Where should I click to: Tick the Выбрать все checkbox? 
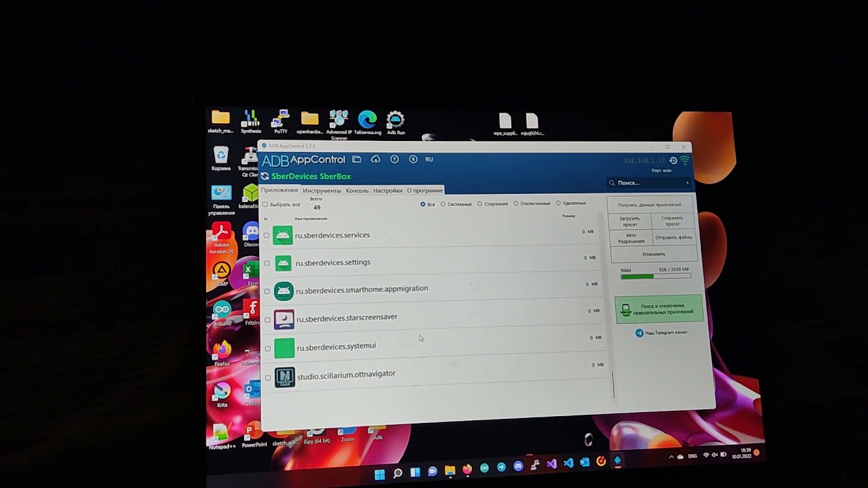265,205
